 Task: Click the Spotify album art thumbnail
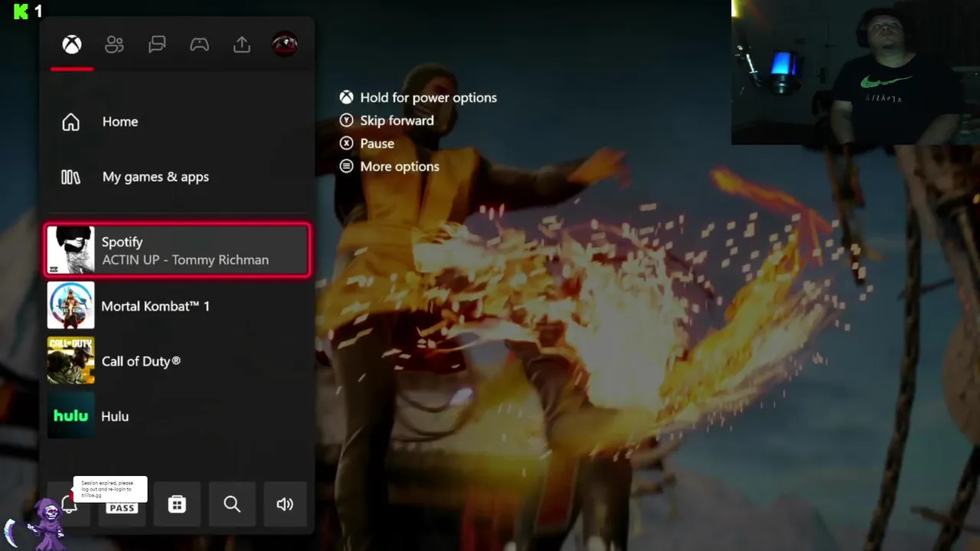click(x=70, y=250)
